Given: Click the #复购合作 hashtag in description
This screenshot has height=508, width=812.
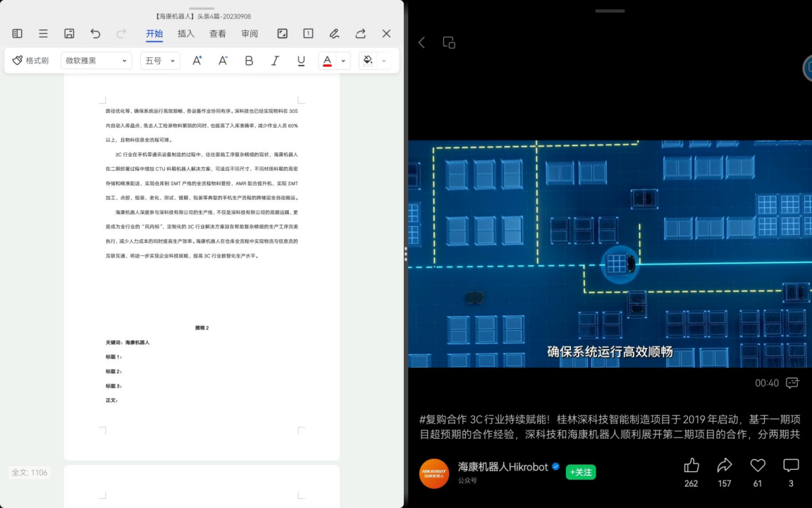Looking at the screenshot, I should click(x=443, y=419).
